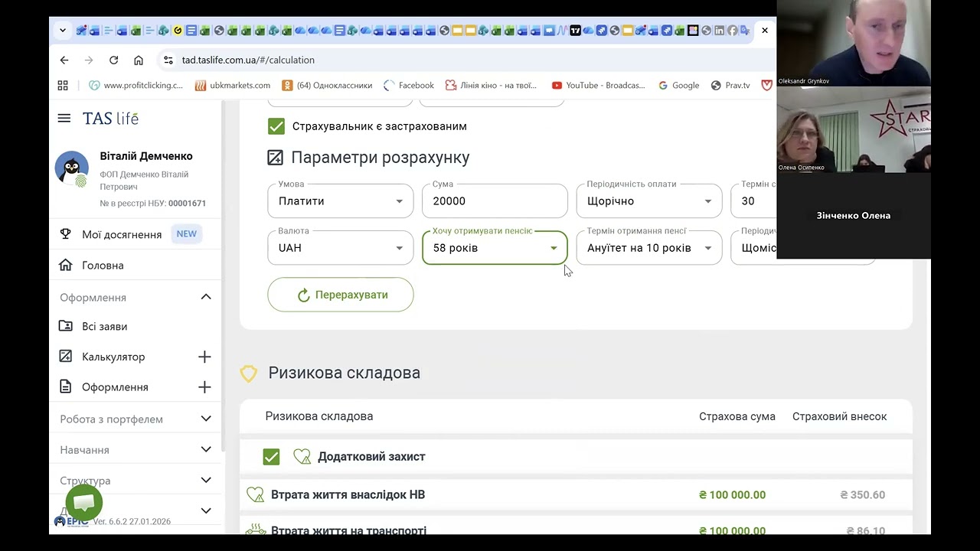
Task: Collapse the Оформлення section chevron
Action: pos(206,297)
